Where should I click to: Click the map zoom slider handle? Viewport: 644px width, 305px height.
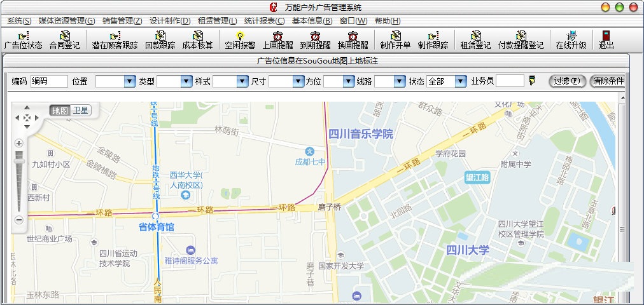click(x=19, y=161)
